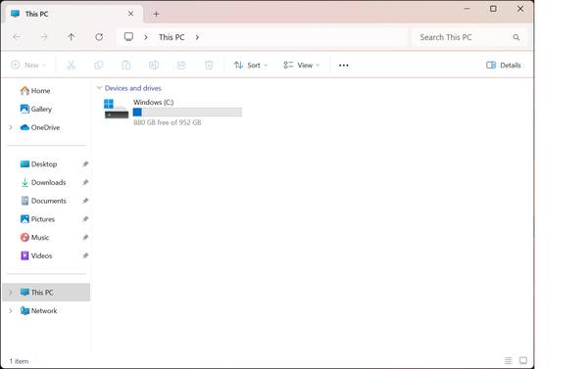
Task: Open the Pictures quick access folder
Action: pos(37,219)
